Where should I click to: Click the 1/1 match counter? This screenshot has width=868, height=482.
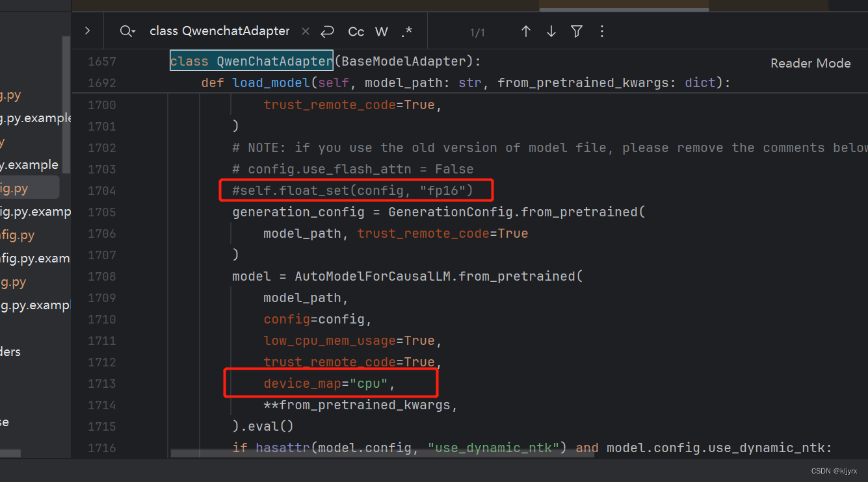tap(477, 32)
